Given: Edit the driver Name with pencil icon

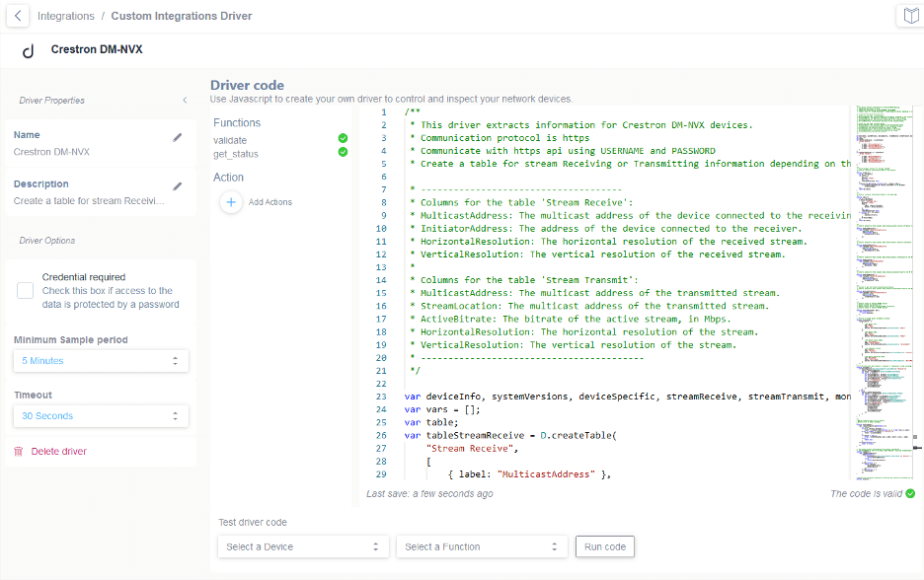Looking at the screenshot, I should pyautogui.click(x=178, y=137).
